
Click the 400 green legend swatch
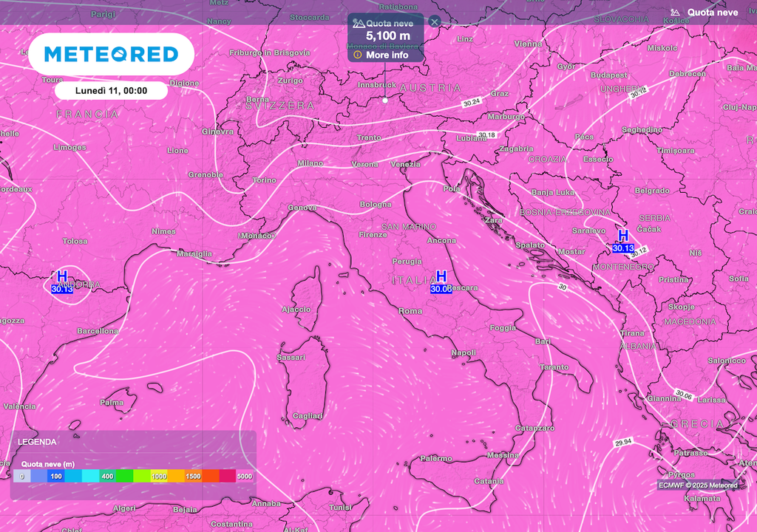[108, 477]
